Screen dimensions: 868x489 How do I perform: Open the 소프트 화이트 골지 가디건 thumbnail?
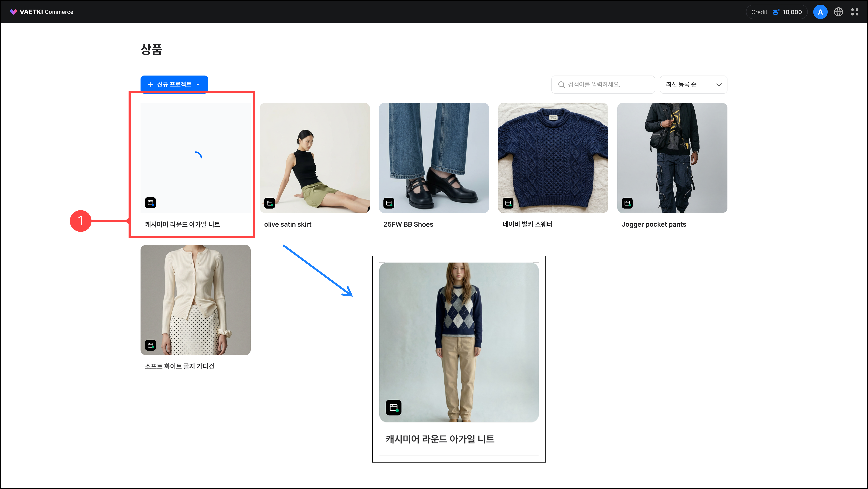coord(195,300)
